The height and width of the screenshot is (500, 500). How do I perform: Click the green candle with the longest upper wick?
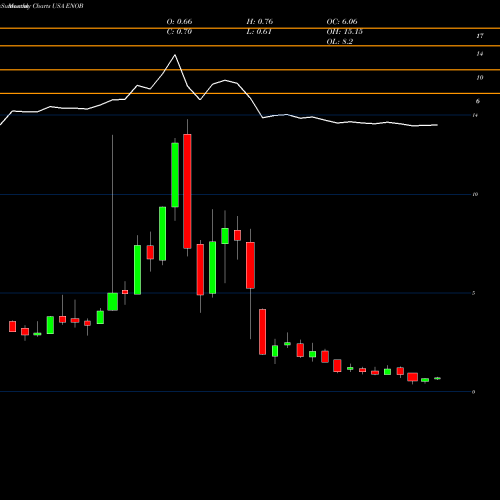(112, 302)
